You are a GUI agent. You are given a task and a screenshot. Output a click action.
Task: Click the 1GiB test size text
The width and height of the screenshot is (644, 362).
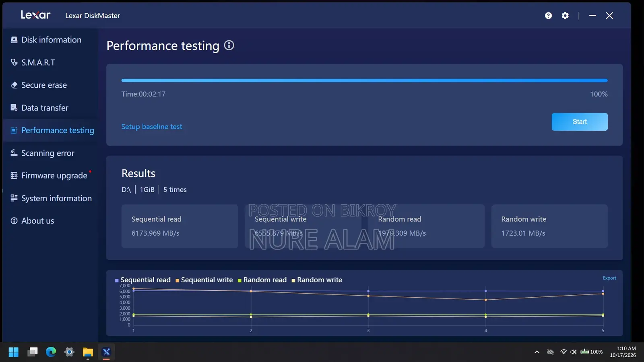[x=147, y=189]
